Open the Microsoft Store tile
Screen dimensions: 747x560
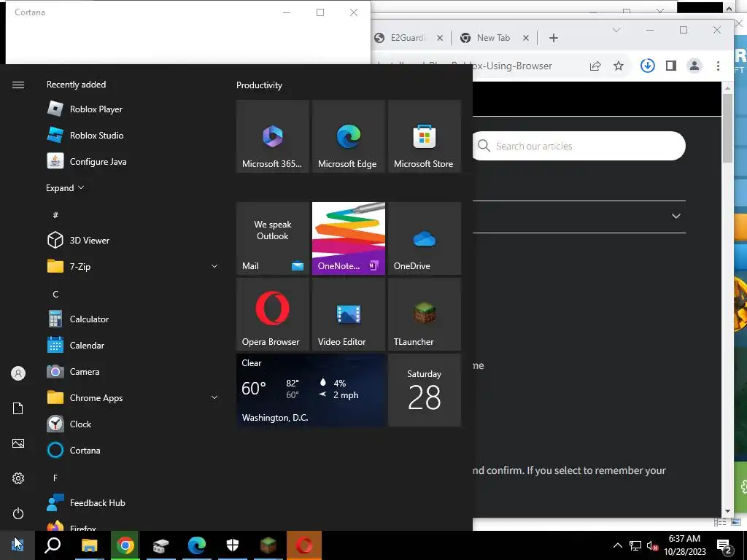point(425,136)
